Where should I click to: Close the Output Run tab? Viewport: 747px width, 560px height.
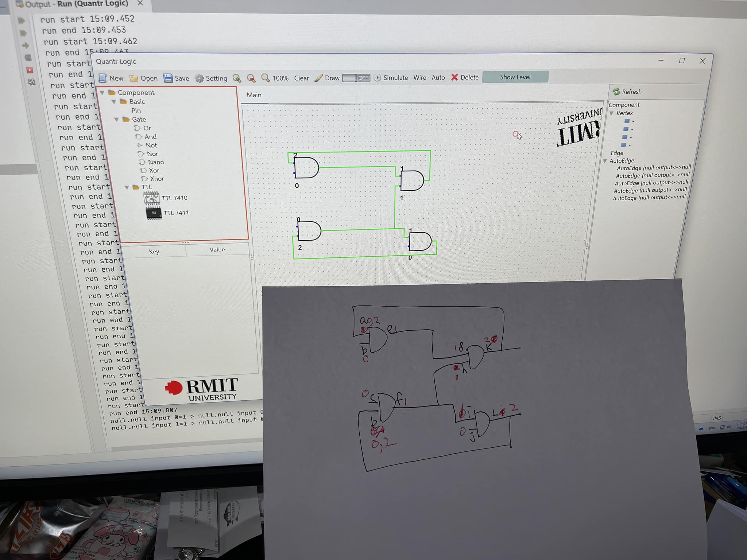pyautogui.click(x=140, y=3)
